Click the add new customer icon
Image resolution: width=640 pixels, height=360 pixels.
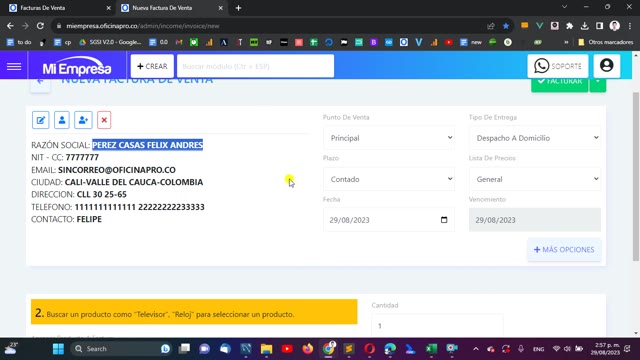(x=83, y=120)
